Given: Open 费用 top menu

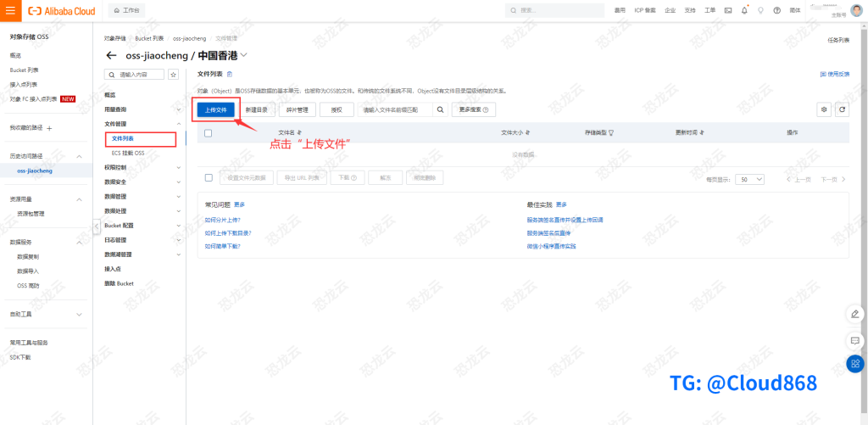Looking at the screenshot, I should (620, 10).
